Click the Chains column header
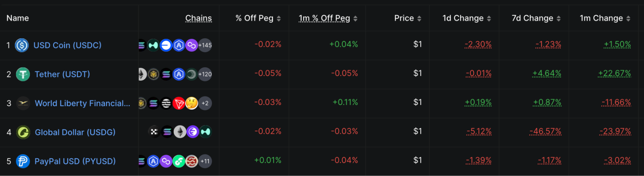644x176 pixels. click(x=198, y=18)
